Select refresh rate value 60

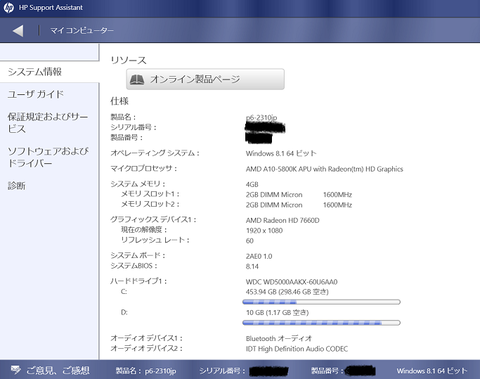250,241
